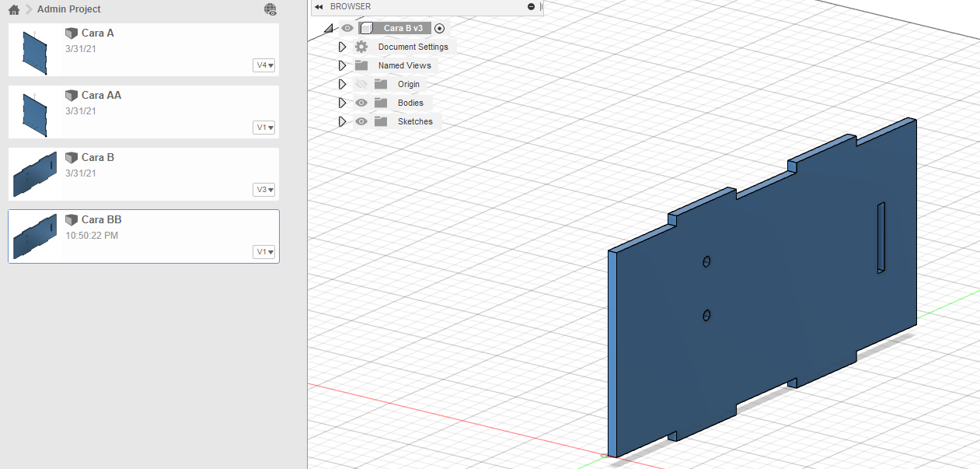
Task: Click the Cara B file name
Action: coord(98,157)
